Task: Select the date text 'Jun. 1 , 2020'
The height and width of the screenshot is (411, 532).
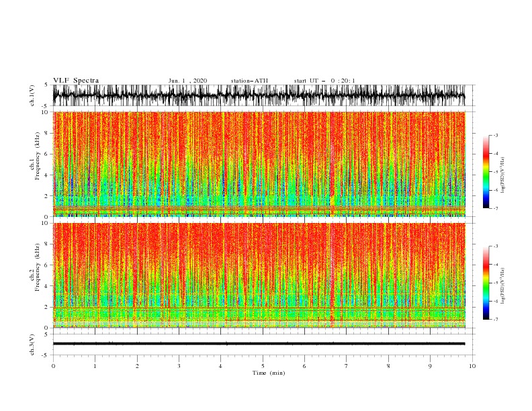Action: 187,81
